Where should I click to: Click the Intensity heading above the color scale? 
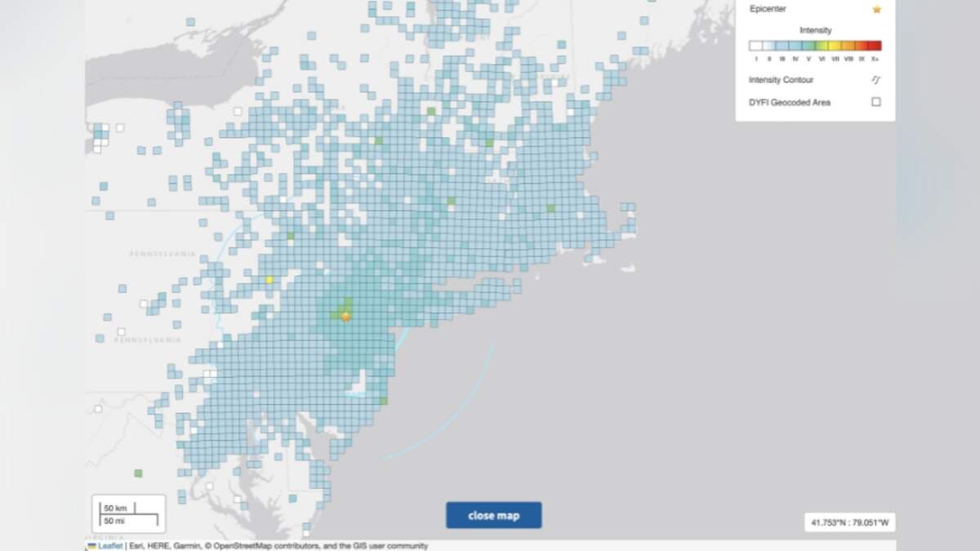click(x=815, y=30)
